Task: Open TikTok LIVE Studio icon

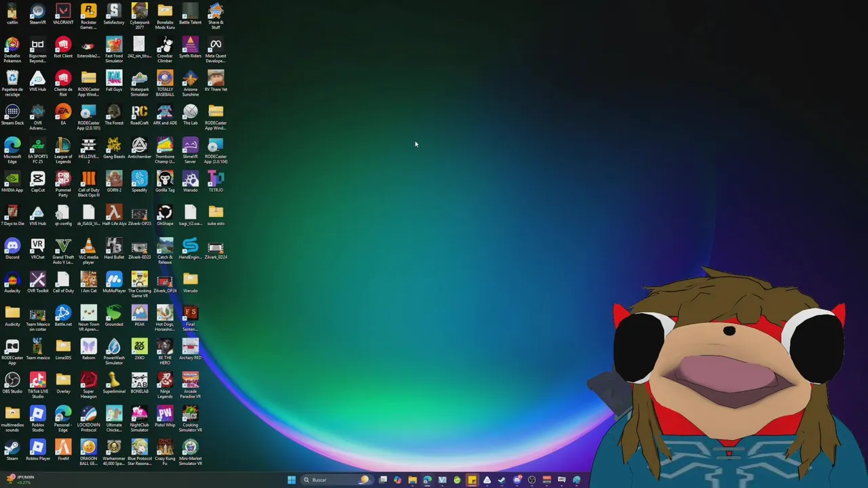Action: (37, 385)
